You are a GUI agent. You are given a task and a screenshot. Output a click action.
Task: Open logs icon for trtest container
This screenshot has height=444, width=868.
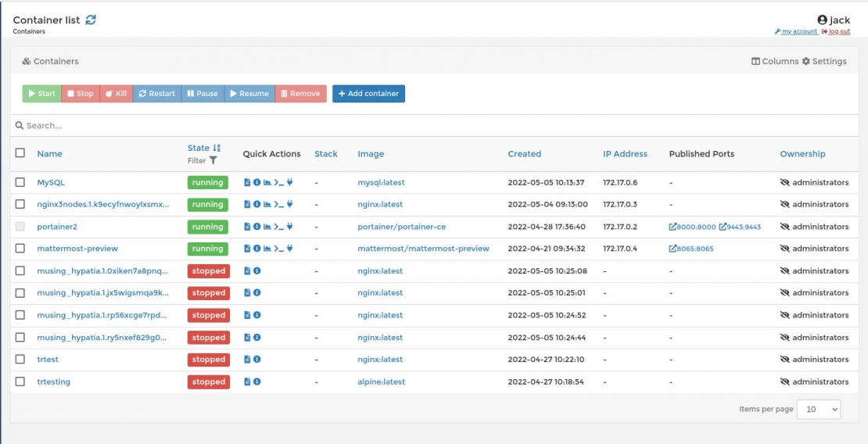click(x=247, y=360)
